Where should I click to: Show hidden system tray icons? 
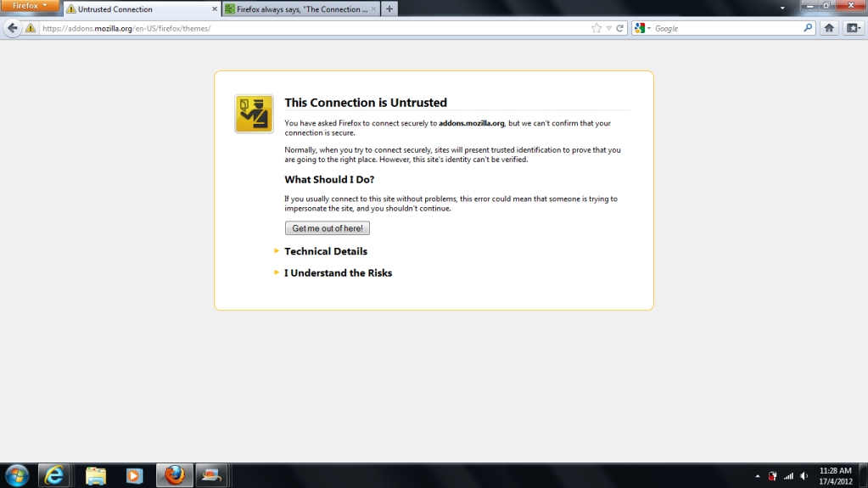(758, 476)
